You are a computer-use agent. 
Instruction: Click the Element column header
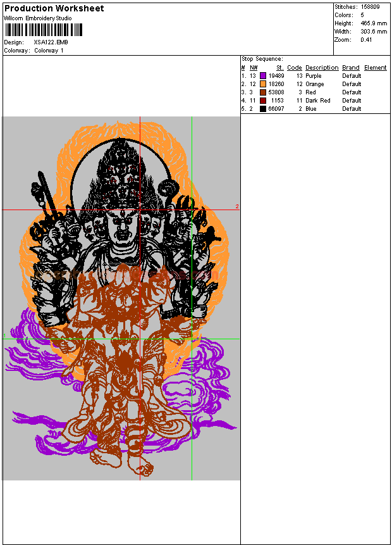(x=376, y=68)
